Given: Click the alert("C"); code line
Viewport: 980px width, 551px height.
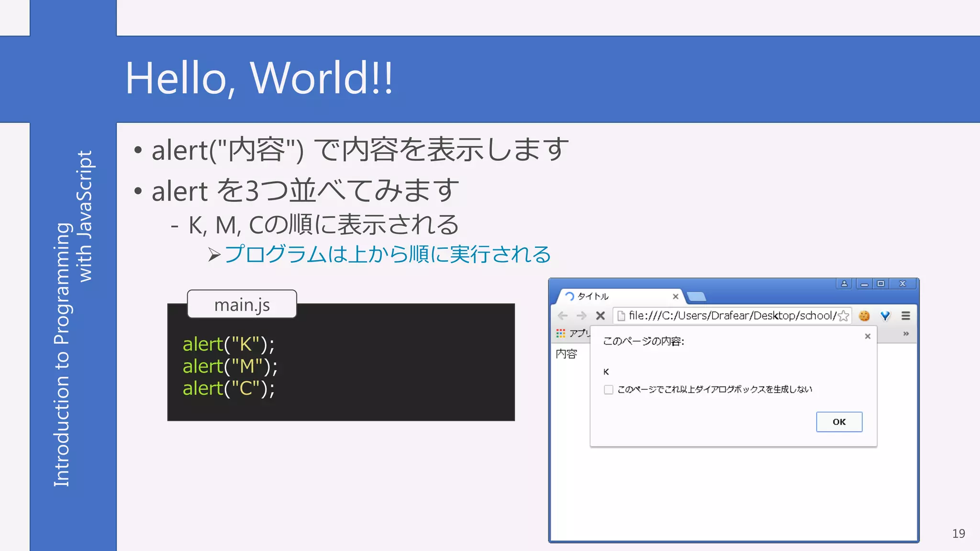Looking at the screenshot, I should click(x=229, y=388).
